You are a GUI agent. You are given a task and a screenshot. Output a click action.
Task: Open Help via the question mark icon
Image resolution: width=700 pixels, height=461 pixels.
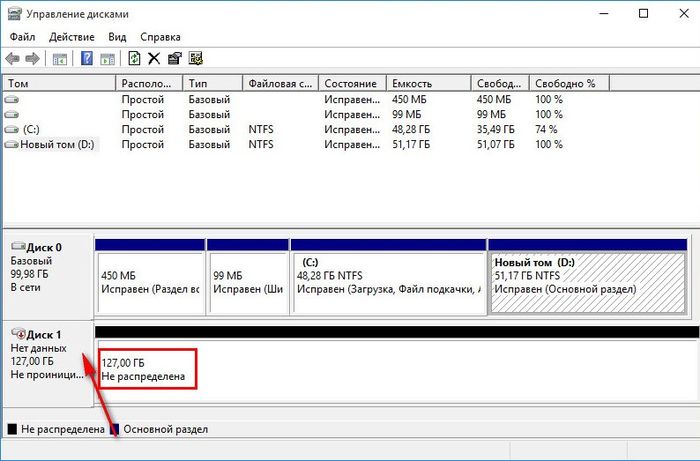87,58
